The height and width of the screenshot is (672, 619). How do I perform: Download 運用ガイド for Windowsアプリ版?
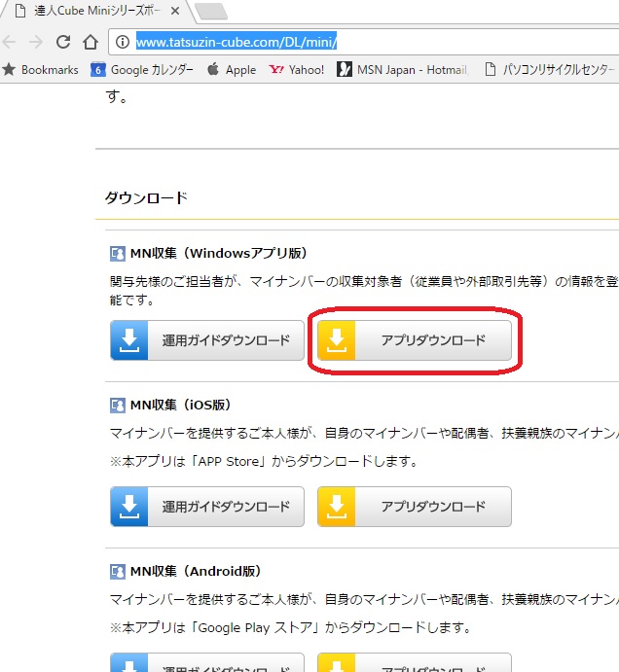[x=207, y=340]
